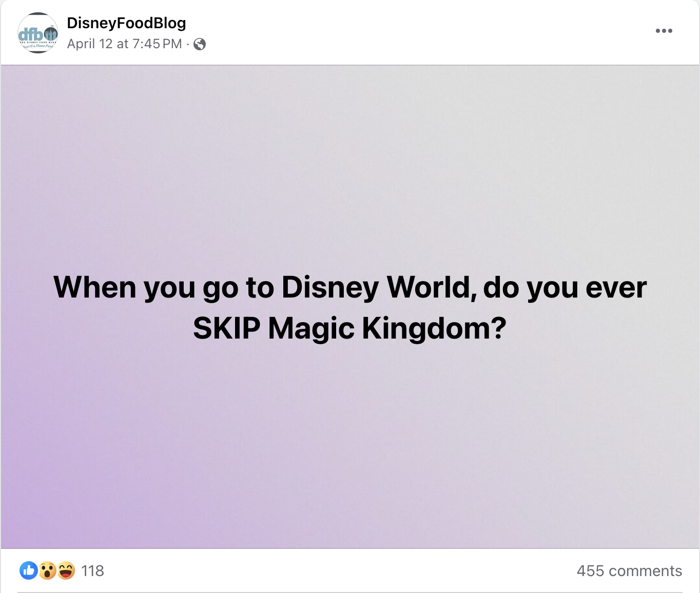Select the Haha laughing reaction emoji
The height and width of the screenshot is (593, 700).
[x=66, y=570]
